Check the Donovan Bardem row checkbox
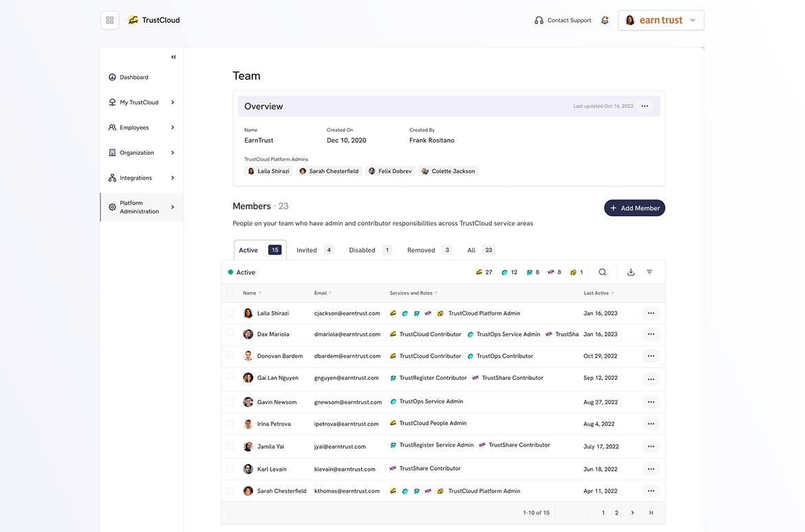This screenshot has height=532, width=805. pos(230,354)
